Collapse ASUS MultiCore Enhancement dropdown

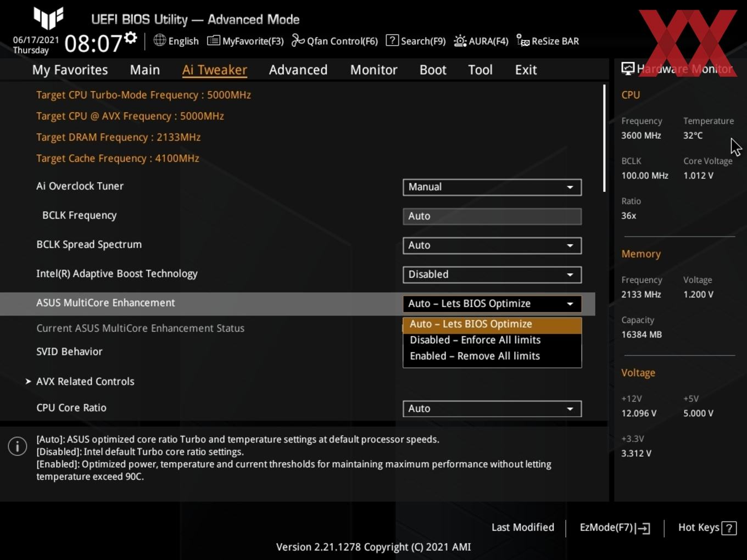pos(492,304)
